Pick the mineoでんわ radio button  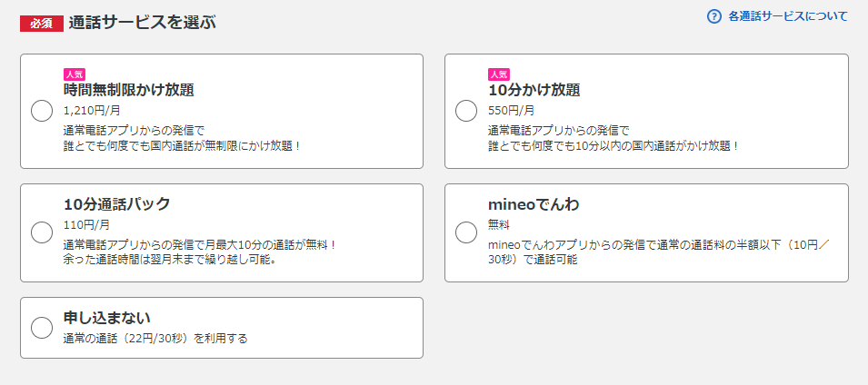point(466,232)
